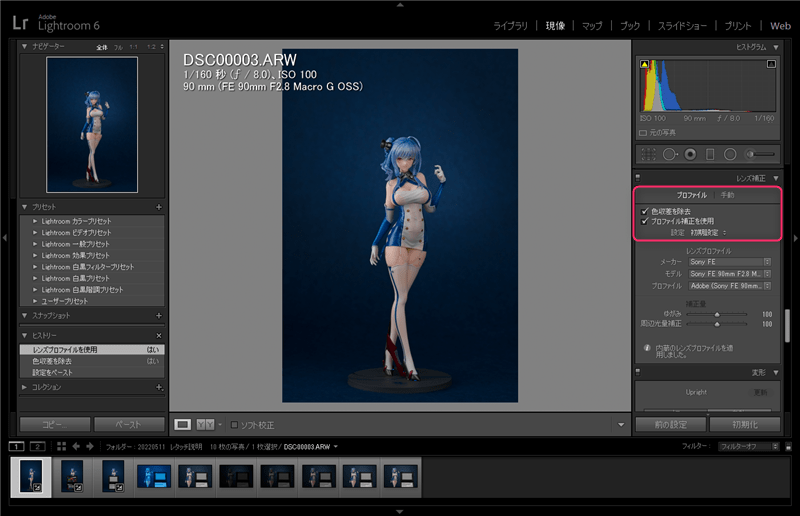
Task: Uncheck remove chromatic aberration checkbox
Action: [645, 211]
